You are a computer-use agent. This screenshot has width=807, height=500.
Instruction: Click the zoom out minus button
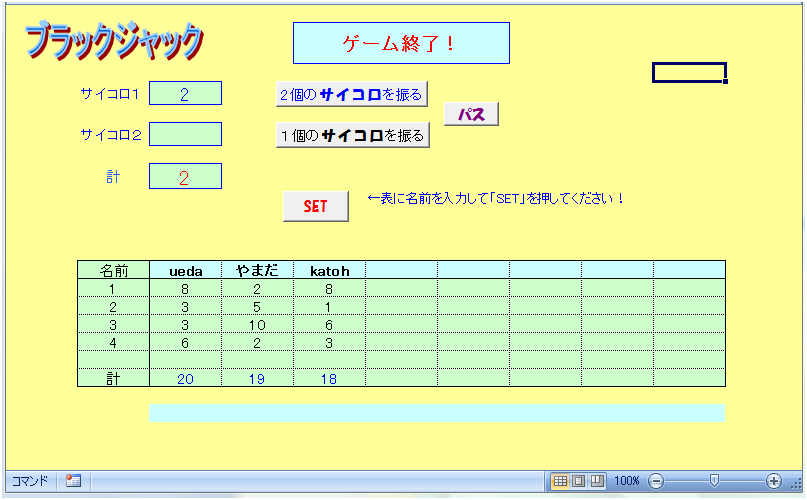(656, 481)
